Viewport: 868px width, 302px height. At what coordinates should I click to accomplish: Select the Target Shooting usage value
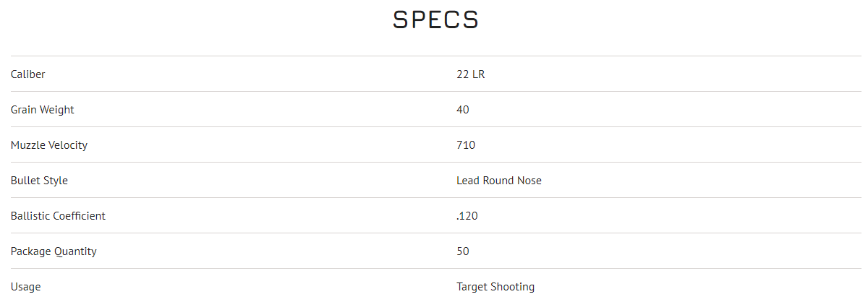coord(495,287)
